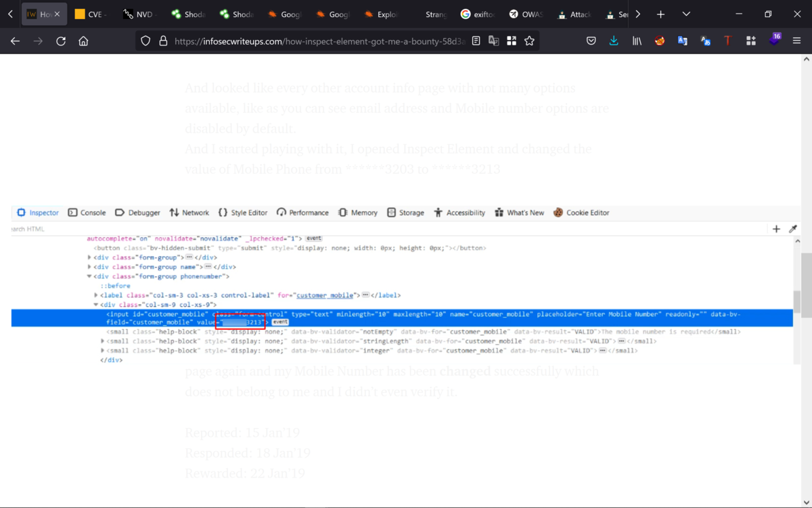Open the browser home page
This screenshot has height=508, width=812.
tap(83, 41)
